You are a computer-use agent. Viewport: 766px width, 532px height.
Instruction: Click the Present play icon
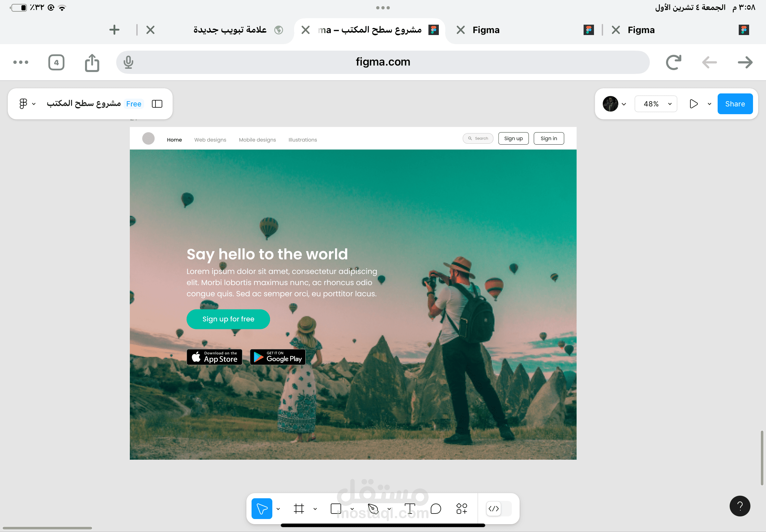click(x=694, y=104)
